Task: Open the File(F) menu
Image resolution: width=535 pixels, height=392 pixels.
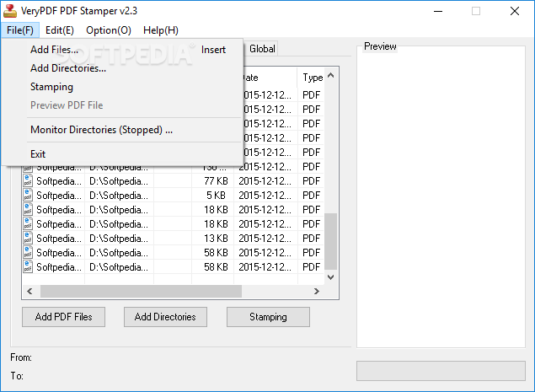Action: coord(20,30)
